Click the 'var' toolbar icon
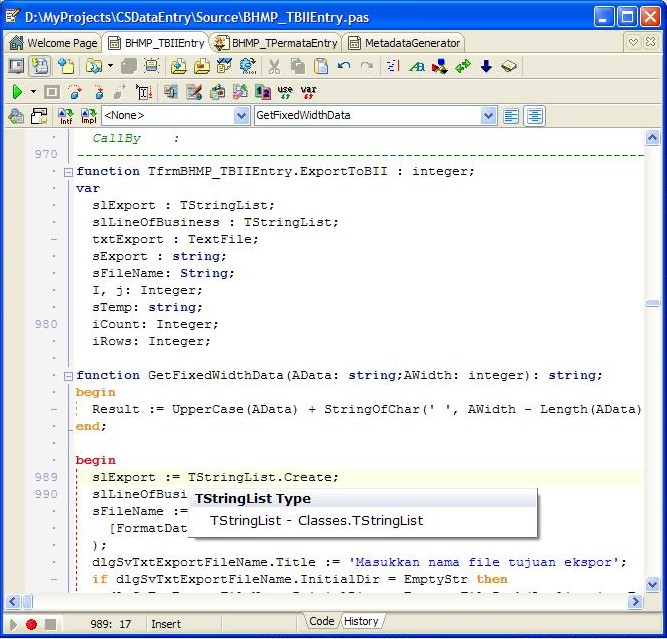The height and width of the screenshot is (639, 667). coord(309,92)
